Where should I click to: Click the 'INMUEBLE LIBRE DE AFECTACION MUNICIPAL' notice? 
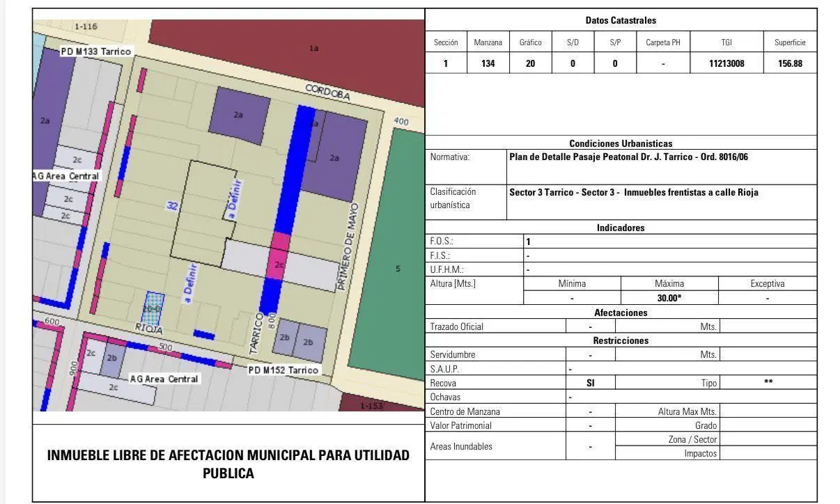point(228,464)
